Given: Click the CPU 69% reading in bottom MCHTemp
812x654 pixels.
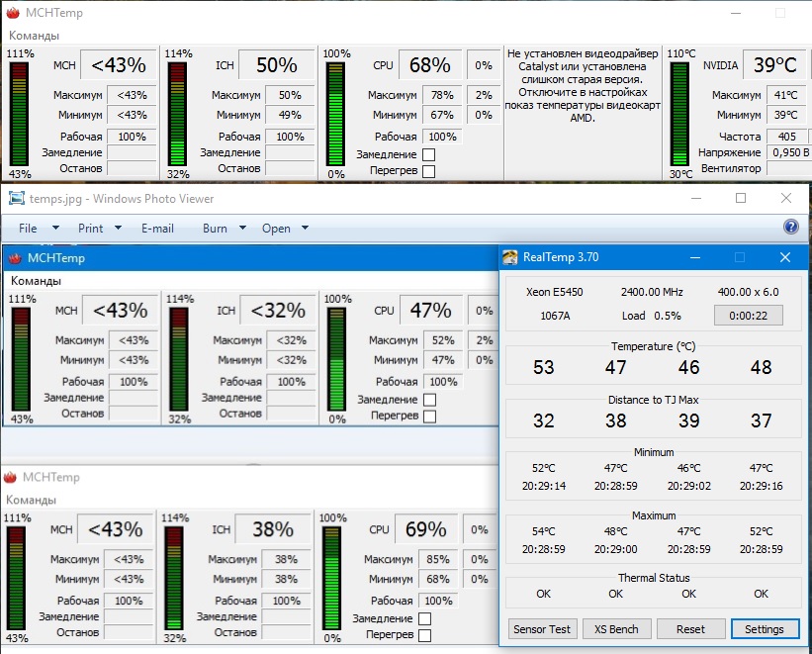Looking at the screenshot, I should point(425,529).
